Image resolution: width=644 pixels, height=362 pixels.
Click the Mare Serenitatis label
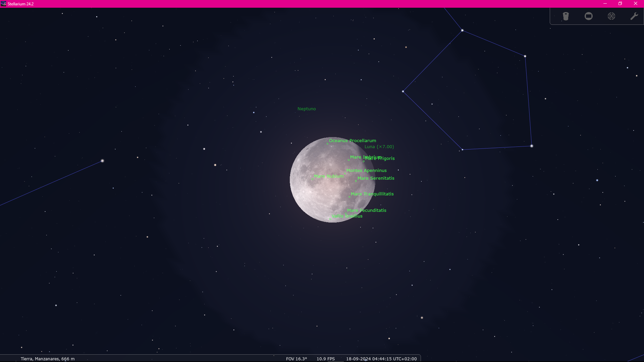tap(376, 178)
